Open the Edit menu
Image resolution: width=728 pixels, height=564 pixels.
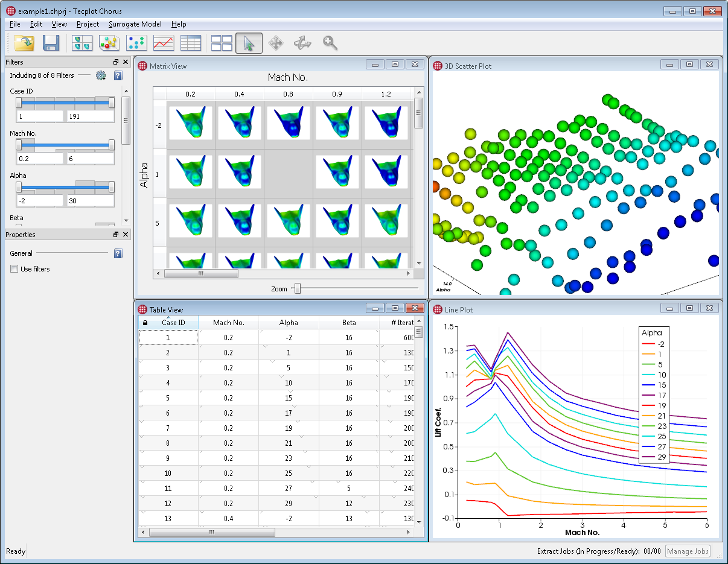point(36,24)
